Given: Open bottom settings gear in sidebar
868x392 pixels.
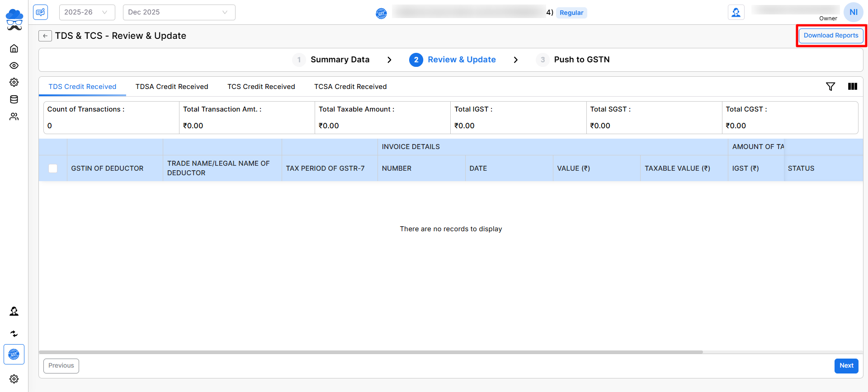Looking at the screenshot, I should [14, 379].
